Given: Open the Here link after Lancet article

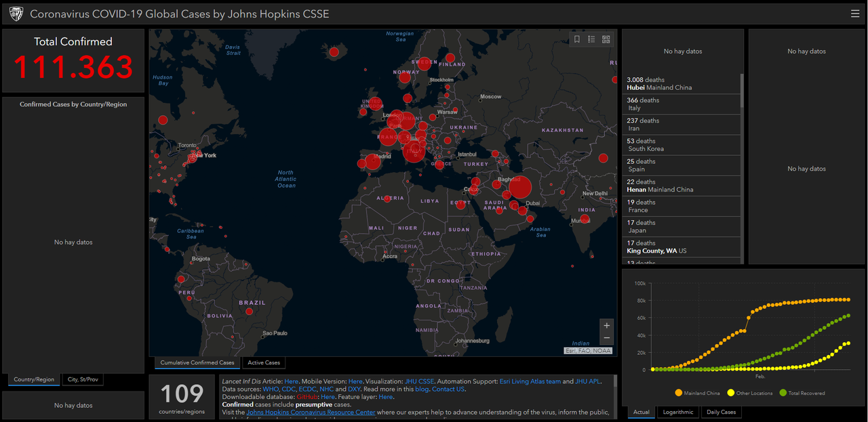Looking at the screenshot, I should click(291, 381).
